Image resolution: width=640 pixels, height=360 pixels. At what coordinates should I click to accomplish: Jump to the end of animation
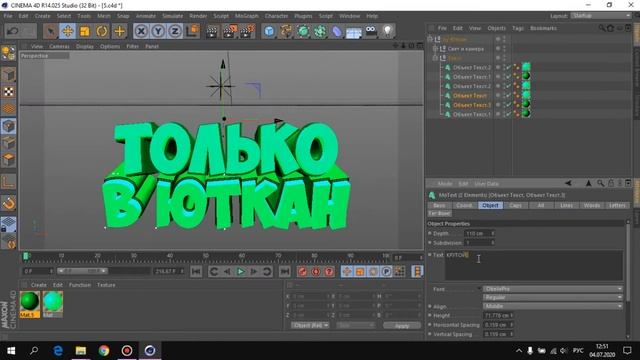285,271
